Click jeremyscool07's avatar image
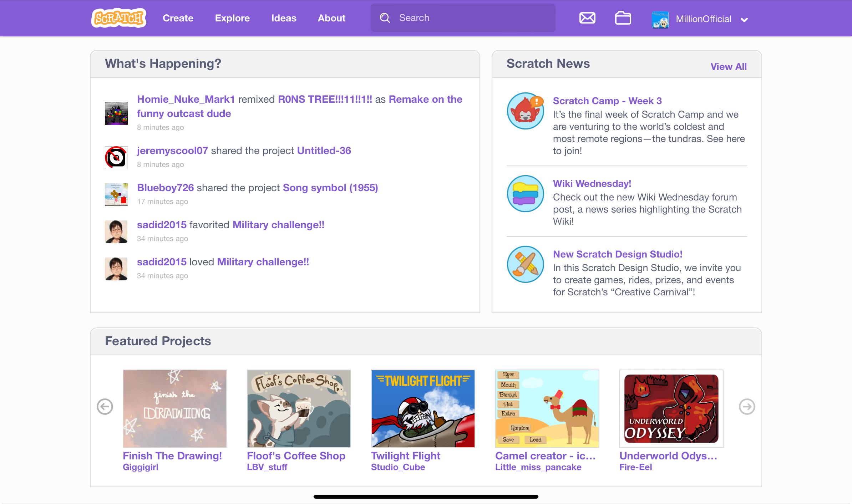Image resolution: width=852 pixels, height=504 pixels. click(x=116, y=157)
